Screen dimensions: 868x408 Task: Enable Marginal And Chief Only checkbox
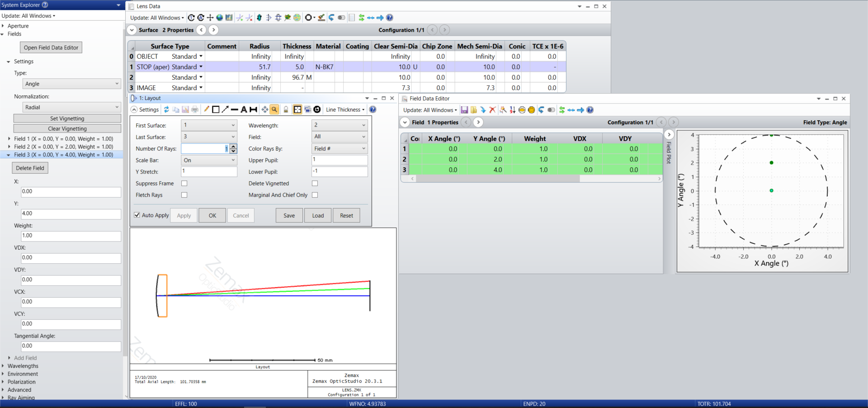315,195
